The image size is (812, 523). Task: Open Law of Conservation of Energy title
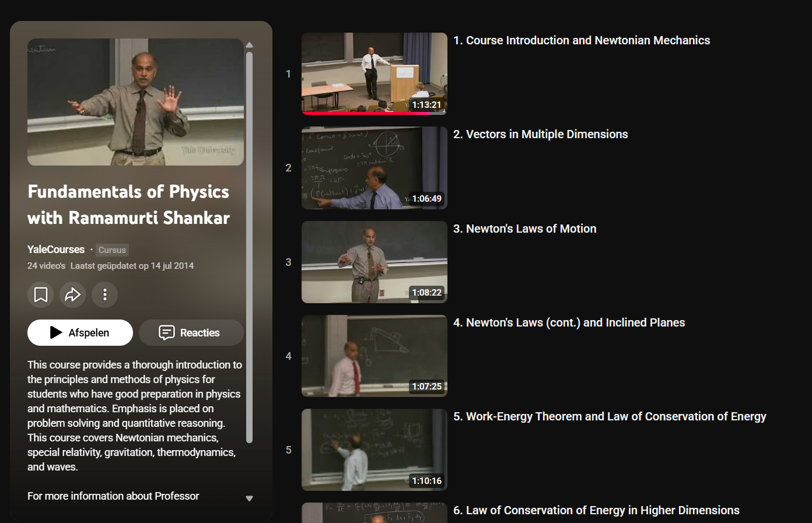click(x=596, y=510)
